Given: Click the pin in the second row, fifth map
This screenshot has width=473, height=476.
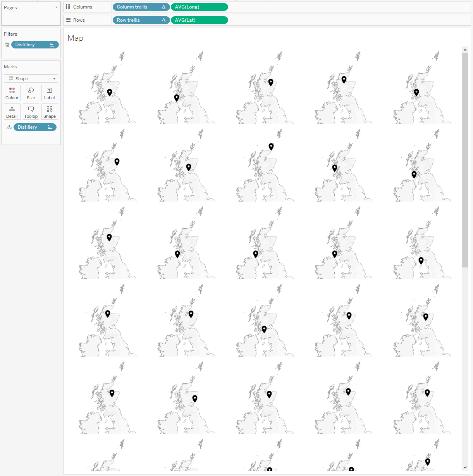Looking at the screenshot, I should pos(414,174).
